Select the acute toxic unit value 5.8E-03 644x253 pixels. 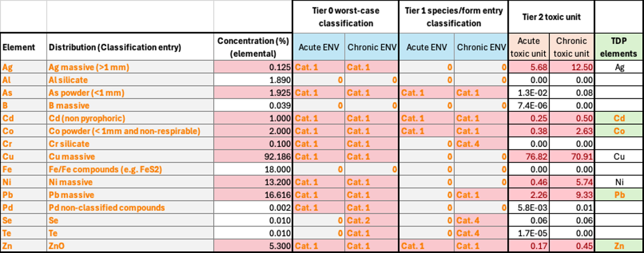click(x=529, y=207)
